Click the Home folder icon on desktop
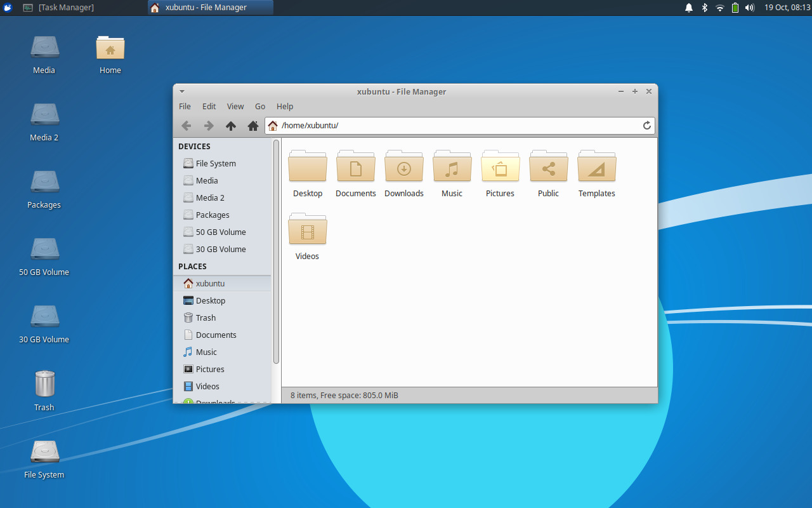 coord(110,48)
